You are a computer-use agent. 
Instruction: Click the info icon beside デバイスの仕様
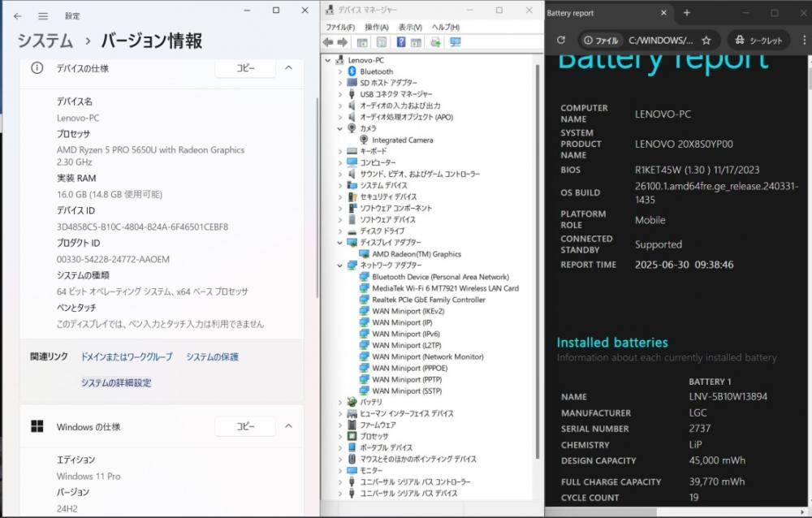37,68
